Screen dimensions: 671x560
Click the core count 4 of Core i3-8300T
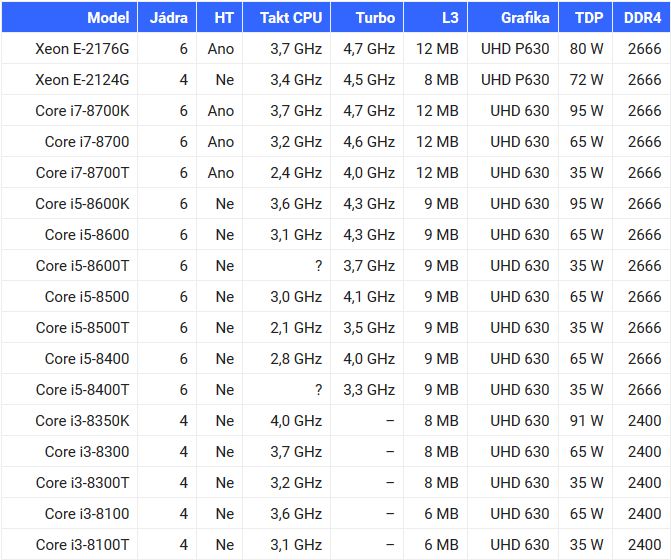pyautogui.click(x=184, y=483)
